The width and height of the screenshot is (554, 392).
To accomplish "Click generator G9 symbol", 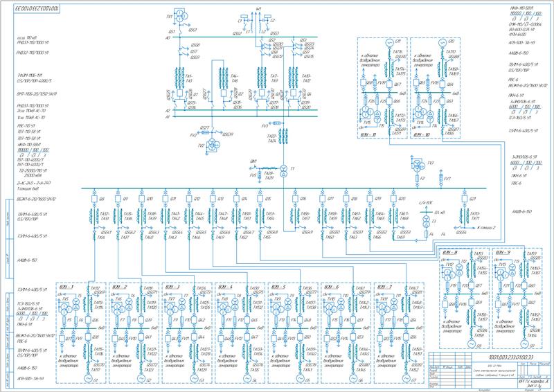I will tap(524, 344).
